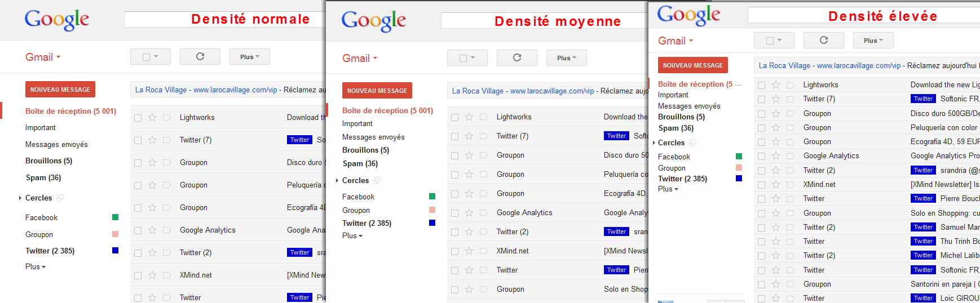Image resolution: width=980 pixels, height=303 pixels.
Task: Click pink Groupon color swatch in medium density sidebar
Action: 432,210
